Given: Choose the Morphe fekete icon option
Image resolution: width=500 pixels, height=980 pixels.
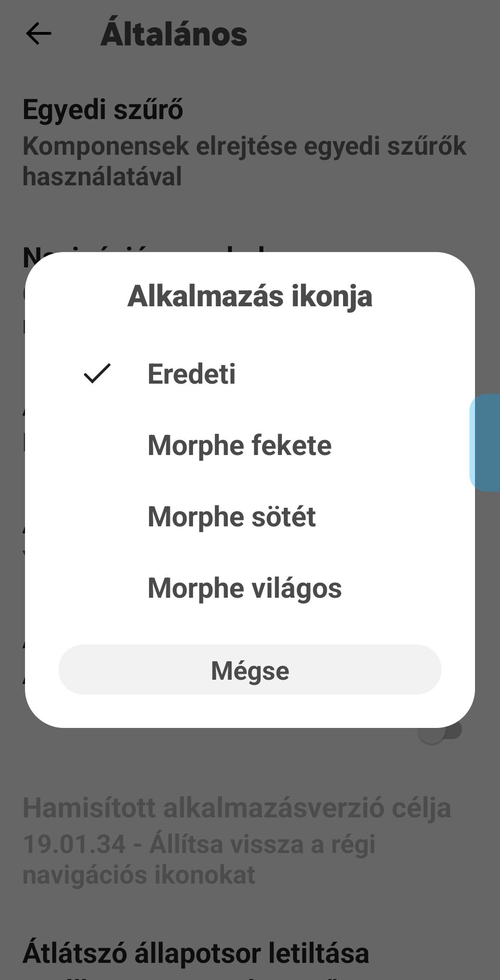Looking at the screenshot, I should tap(239, 445).
